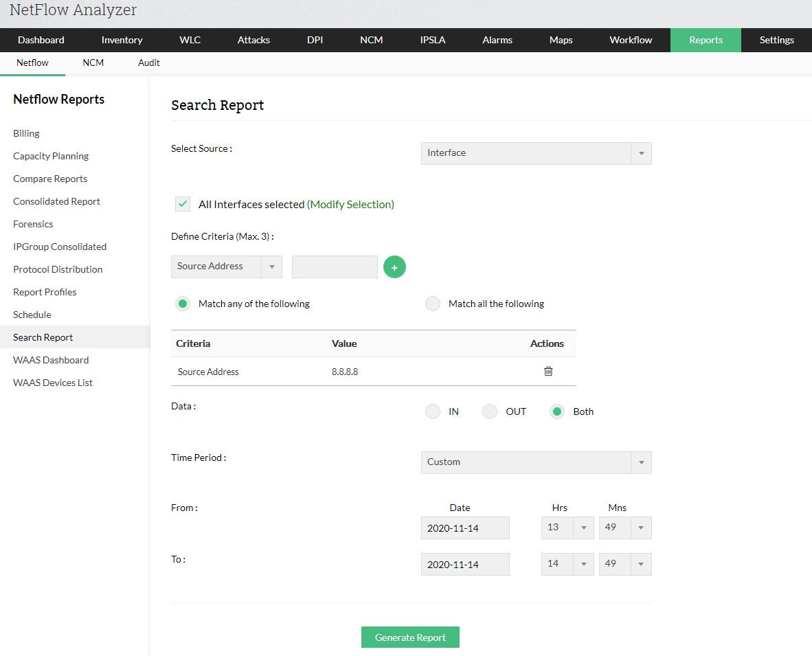Open IPGroup Consolidated in sidebar
The height and width of the screenshot is (656, 812).
(60, 247)
